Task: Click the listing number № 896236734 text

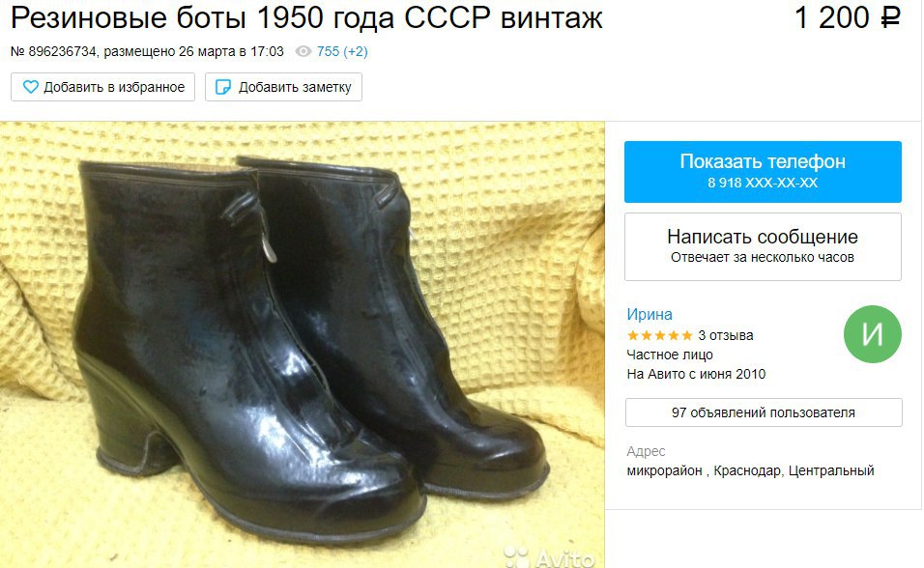Action: (x=53, y=52)
